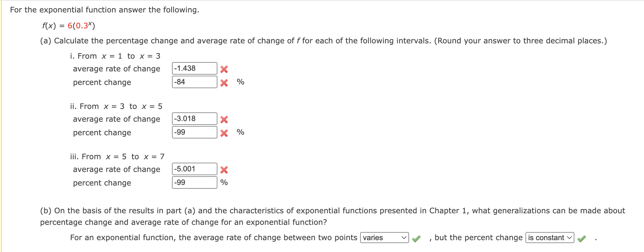Click the red X next to the -84 percent change
644x252 pixels.
click(225, 83)
